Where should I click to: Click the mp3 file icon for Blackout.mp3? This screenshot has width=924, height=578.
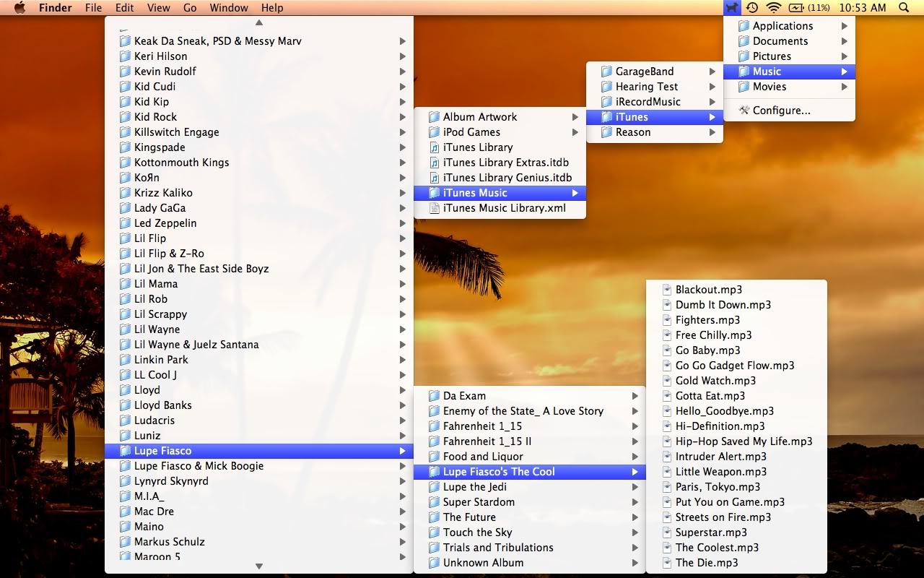[667, 290]
